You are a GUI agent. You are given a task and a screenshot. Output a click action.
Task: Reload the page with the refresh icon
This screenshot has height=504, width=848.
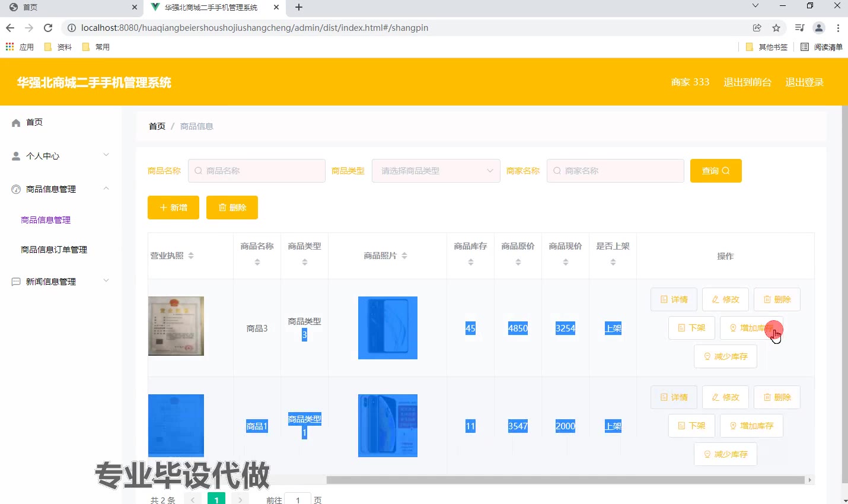(48, 28)
